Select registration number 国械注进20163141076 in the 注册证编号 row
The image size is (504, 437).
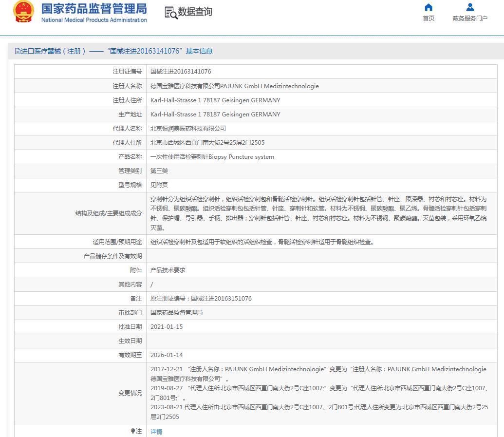181,72
